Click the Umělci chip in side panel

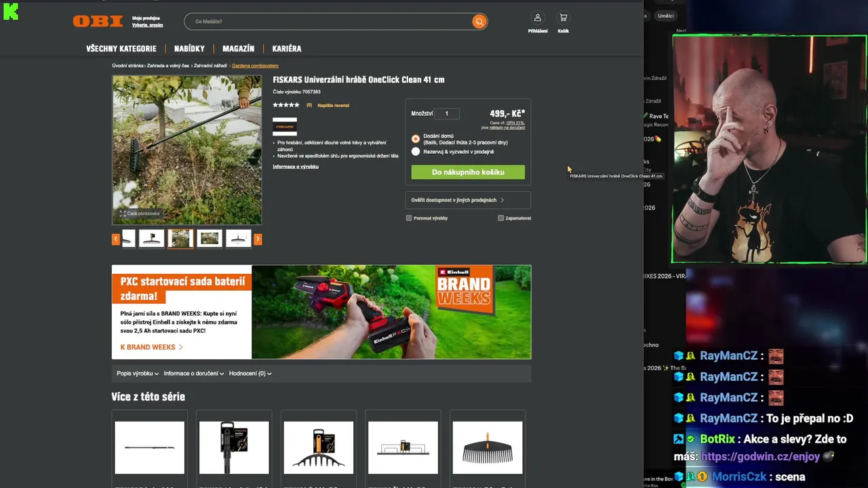tap(666, 16)
